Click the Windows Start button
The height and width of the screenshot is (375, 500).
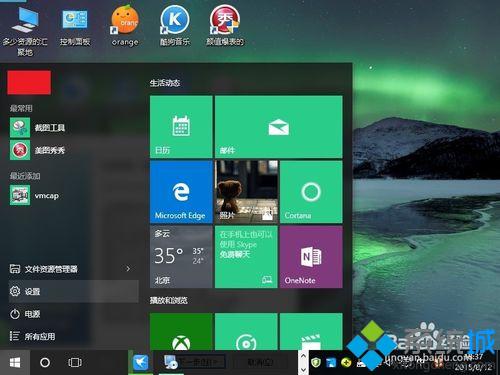[15, 362]
